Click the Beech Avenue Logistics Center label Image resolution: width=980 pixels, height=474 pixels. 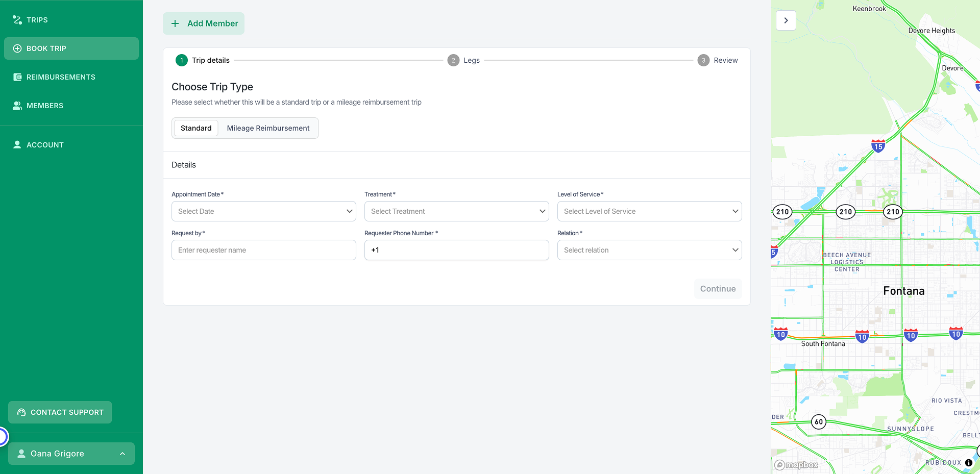pos(847,262)
